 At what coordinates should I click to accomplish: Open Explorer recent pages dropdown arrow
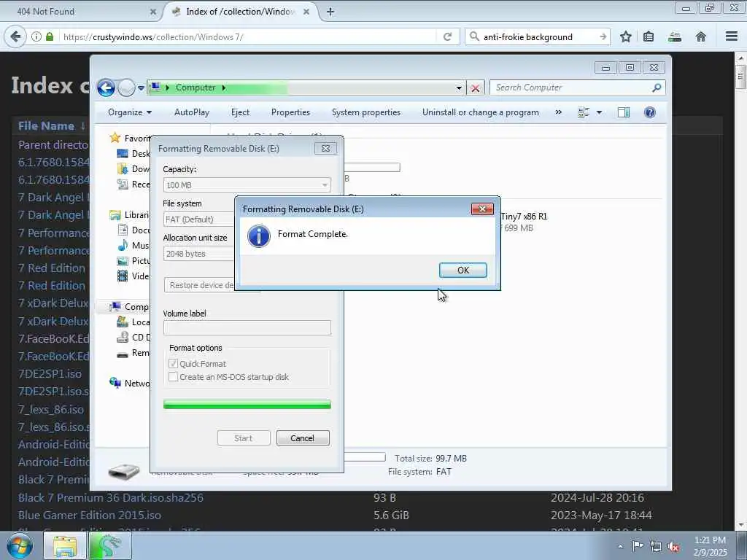point(141,88)
